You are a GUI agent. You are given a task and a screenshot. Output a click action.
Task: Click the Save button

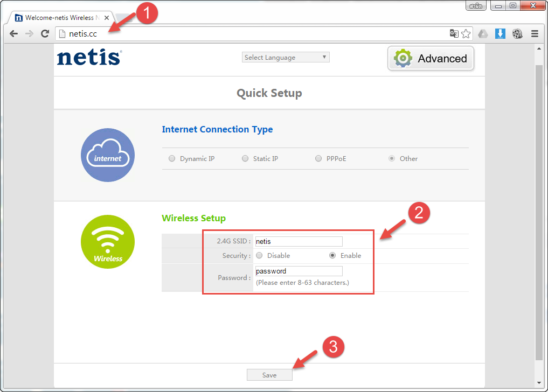[x=269, y=375]
